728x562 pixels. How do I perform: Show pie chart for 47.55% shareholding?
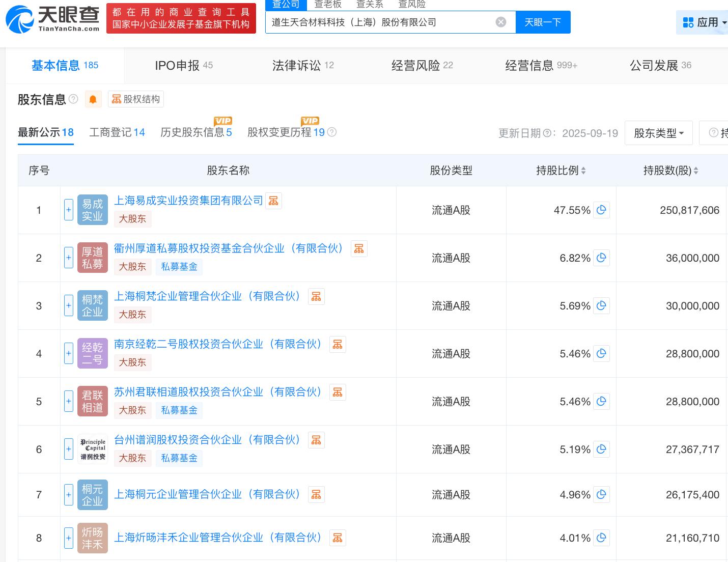pos(601,210)
